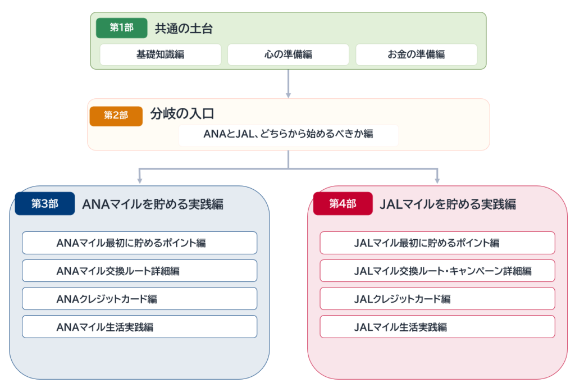Open the お金の準備編 box
Viewport: 575px width, 392px height.
pos(416,54)
